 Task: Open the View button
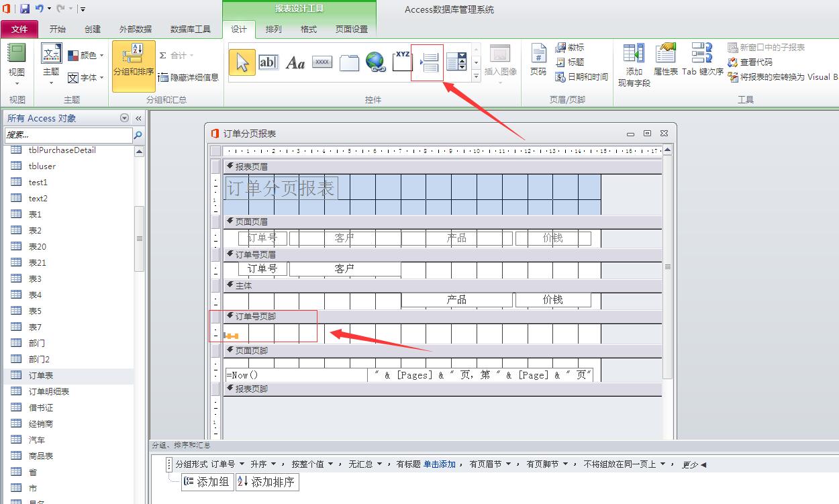pos(17,65)
